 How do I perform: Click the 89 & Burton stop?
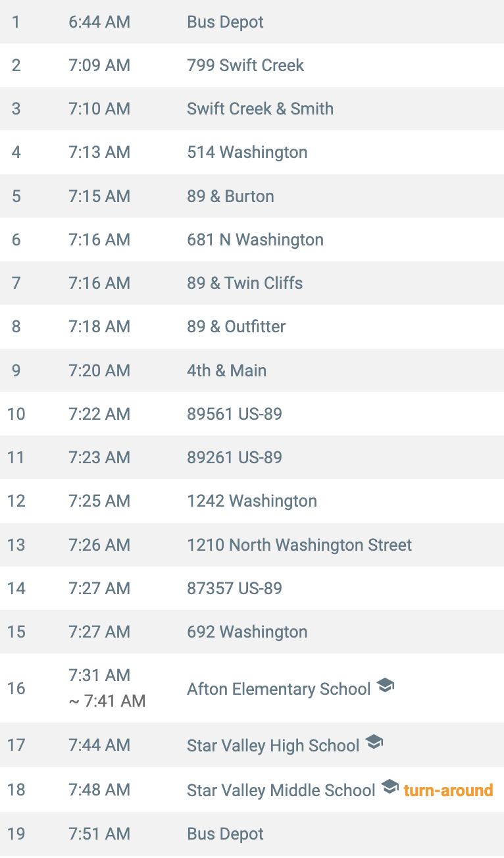coord(252,196)
